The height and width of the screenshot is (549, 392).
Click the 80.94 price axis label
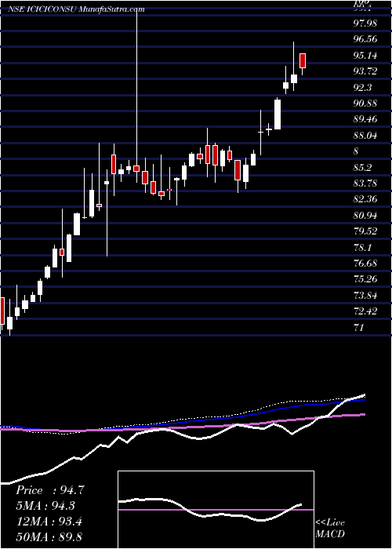[x=365, y=216]
